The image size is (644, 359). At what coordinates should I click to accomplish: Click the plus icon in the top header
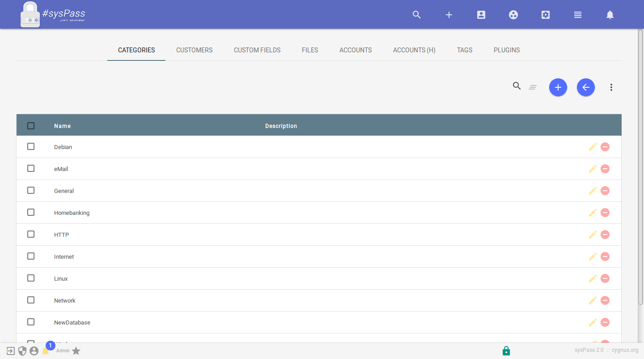point(449,15)
